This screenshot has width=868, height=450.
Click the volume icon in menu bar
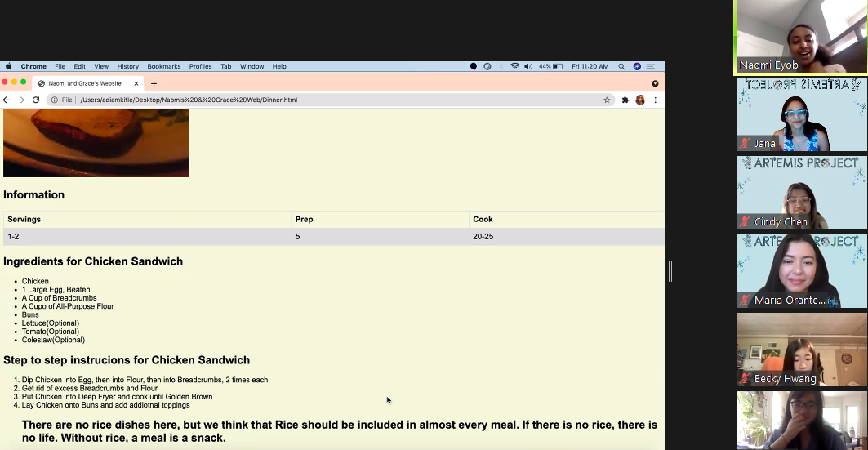tap(528, 66)
